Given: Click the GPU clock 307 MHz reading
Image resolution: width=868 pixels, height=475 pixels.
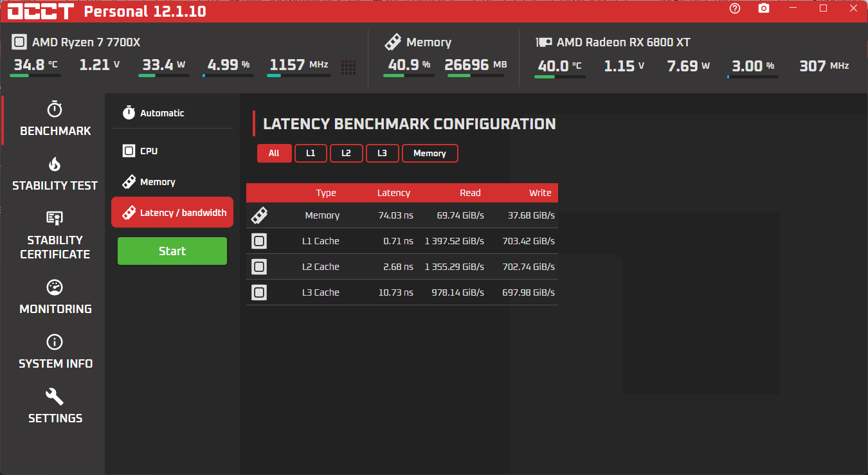Looking at the screenshot, I should point(824,66).
